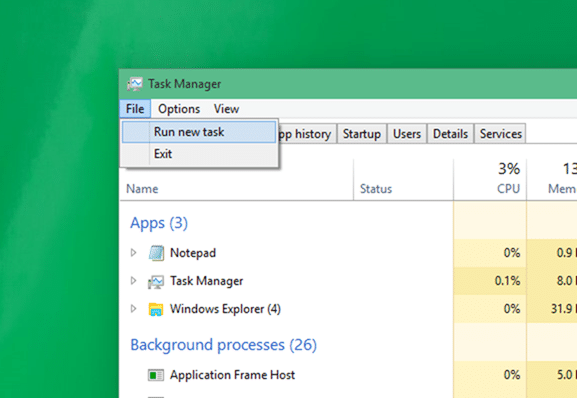Expand the Notepad process row

[134, 253]
